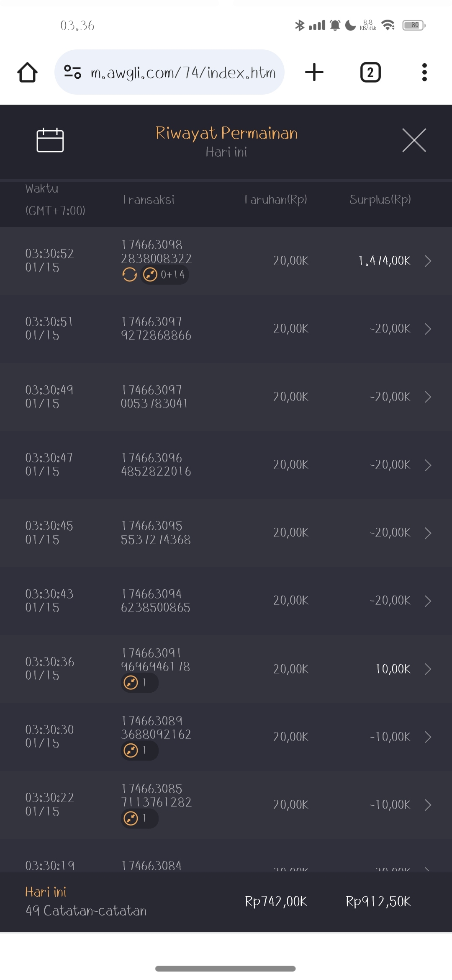
Task: Tap the circular refresh icon in first transaction
Action: click(130, 275)
